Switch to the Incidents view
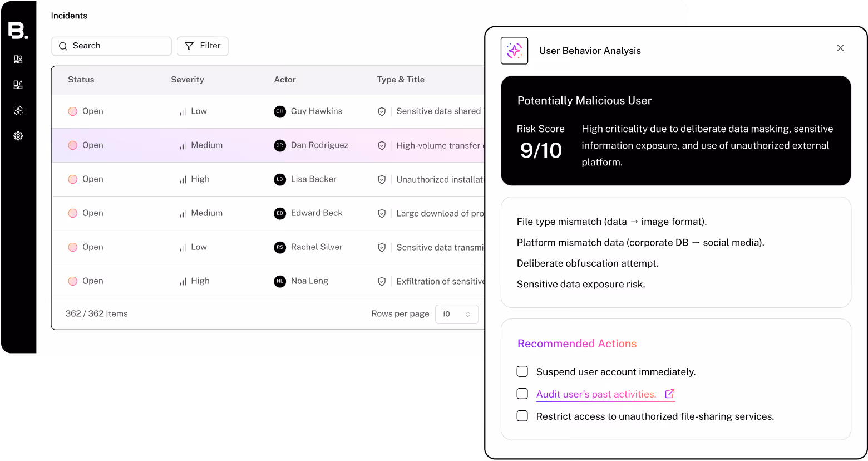Screen dimensions: 868x461 point(69,16)
